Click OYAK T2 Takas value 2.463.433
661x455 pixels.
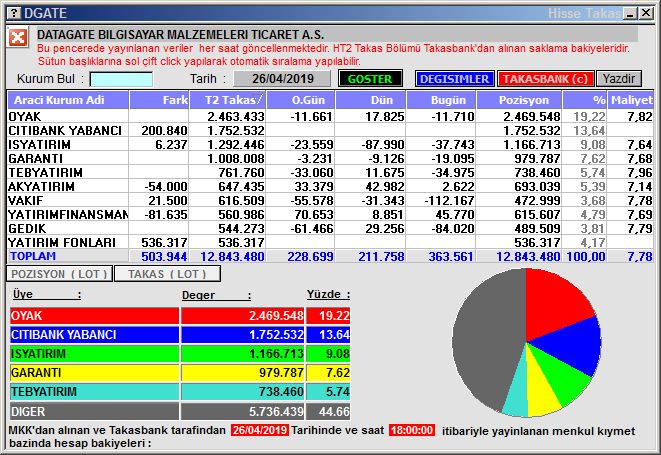coord(236,116)
